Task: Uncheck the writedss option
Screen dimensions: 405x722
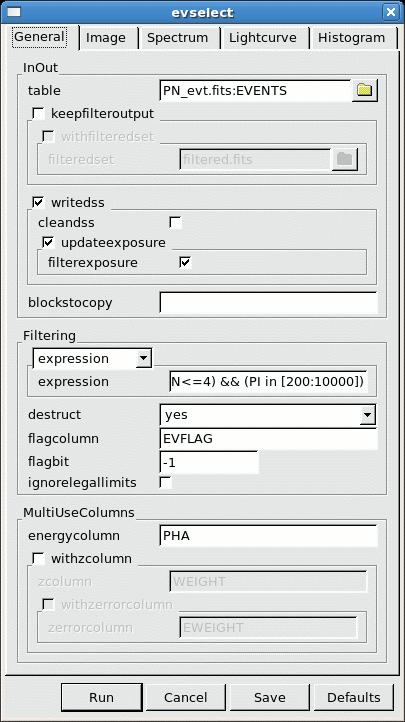Action: pyautogui.click(x=38, y=202)
